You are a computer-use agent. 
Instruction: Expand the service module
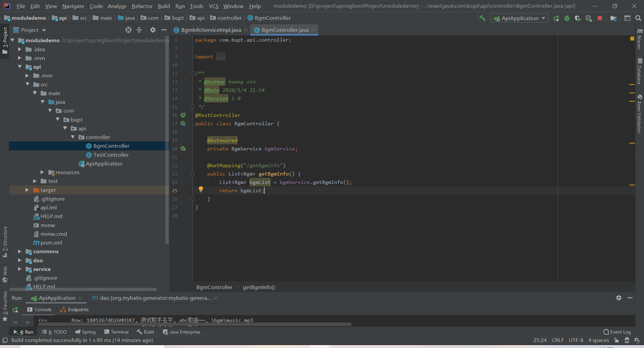pos(20,269)
